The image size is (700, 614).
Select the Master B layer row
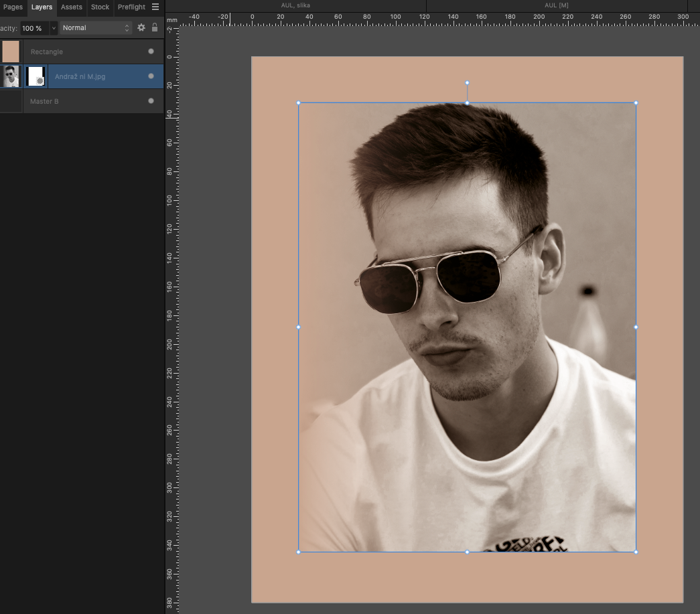pyautogui.click(x=80, y=101)
